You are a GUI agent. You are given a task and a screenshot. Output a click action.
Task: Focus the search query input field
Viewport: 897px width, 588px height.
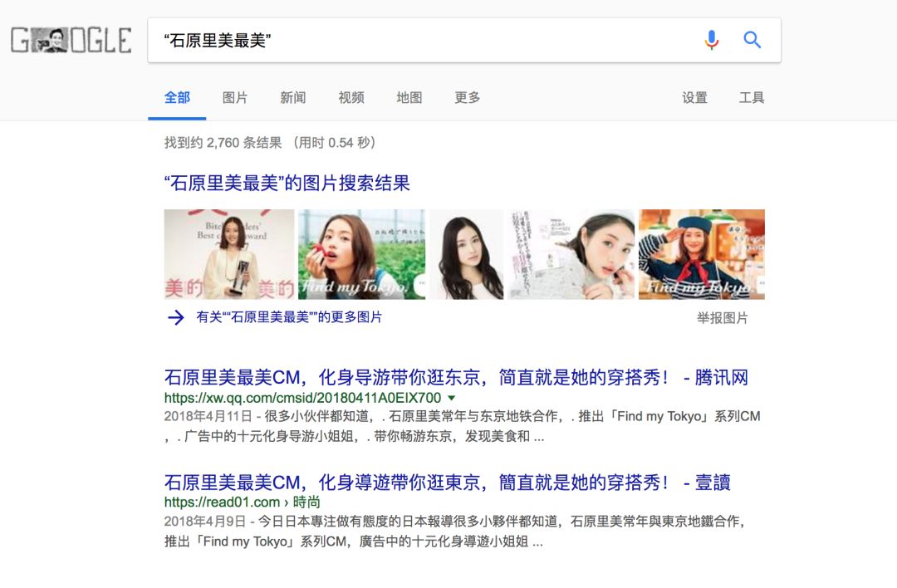point(424,40)
